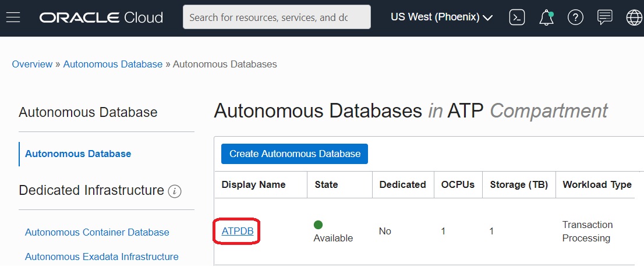Image resolution: width=644 pixels, height=267 pixels.
Task: Open Autonomous Container Database in the sidebar
Action: click(x=97, y=232)
